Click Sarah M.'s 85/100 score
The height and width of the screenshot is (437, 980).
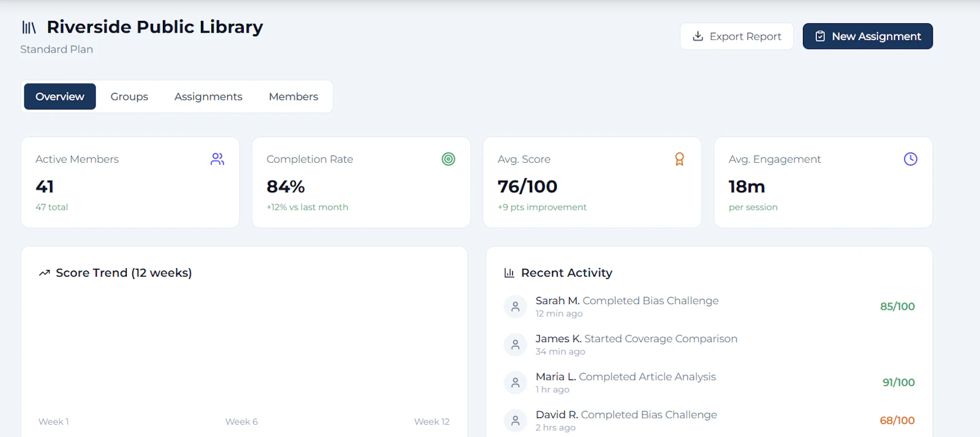tap(897, 307)
